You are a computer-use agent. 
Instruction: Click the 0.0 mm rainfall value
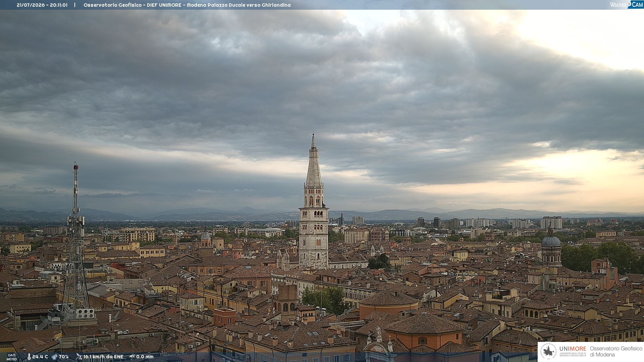click(145, 357)
